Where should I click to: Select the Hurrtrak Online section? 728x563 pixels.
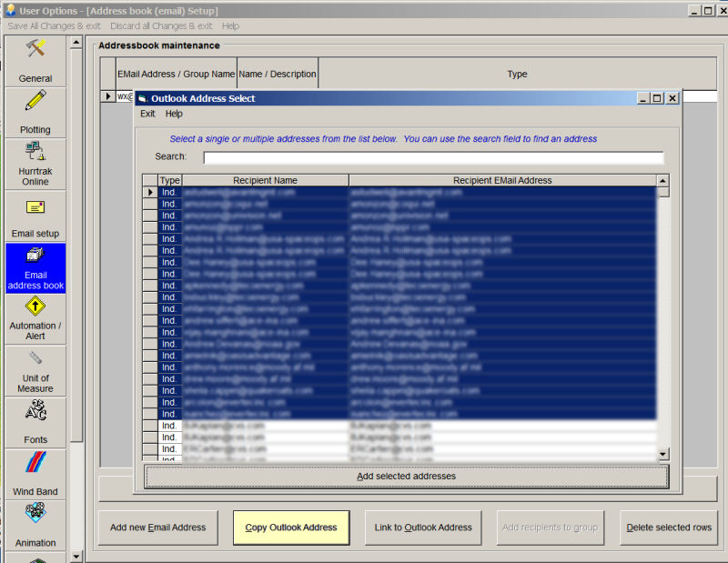click(35, 164)
